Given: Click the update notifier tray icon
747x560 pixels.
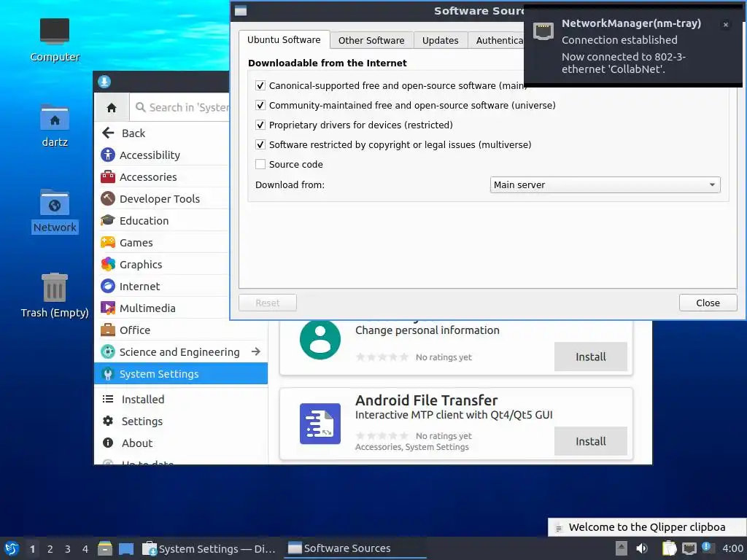Looking at the screenshot, I should (707, 548).
